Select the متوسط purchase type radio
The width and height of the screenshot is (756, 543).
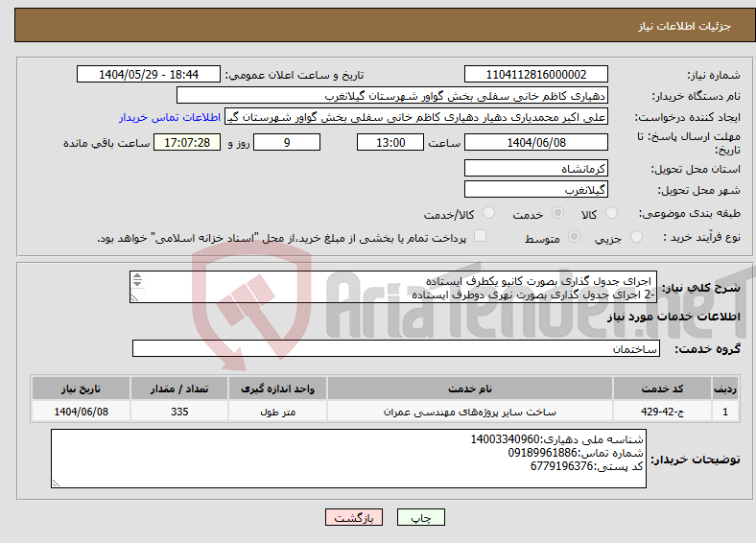point(575,236)
